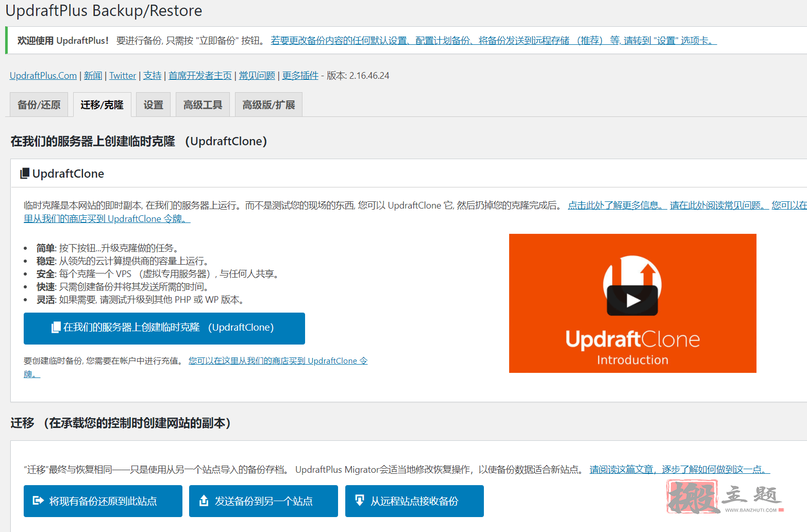Open the 支持 link

pos(153,76)
